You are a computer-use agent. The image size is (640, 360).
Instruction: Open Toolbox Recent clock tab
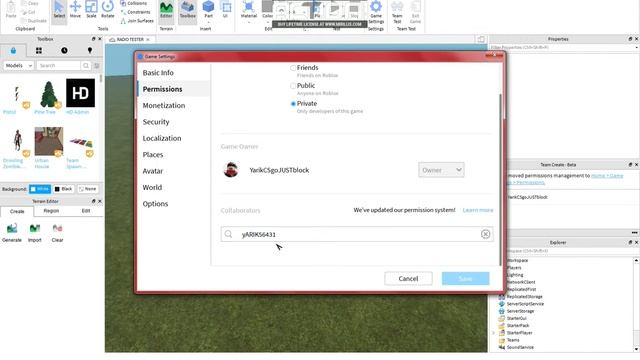(x=64, y=51)
